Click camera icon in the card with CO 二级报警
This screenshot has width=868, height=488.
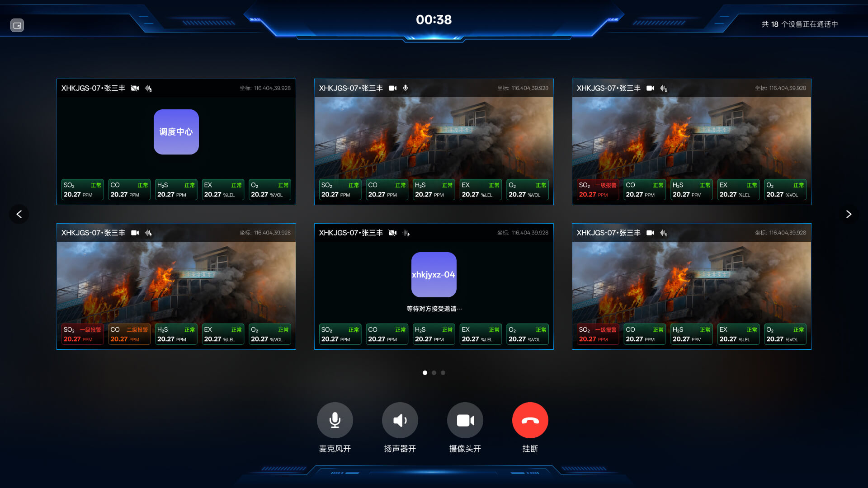coord(135,233)
